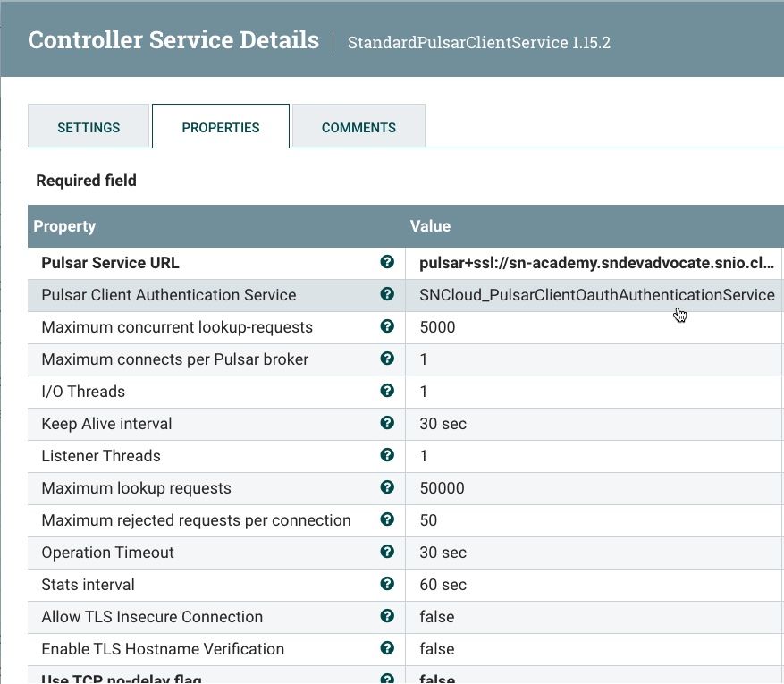
Task: Show help for Operation Timeout property
Action: point(387,552)
